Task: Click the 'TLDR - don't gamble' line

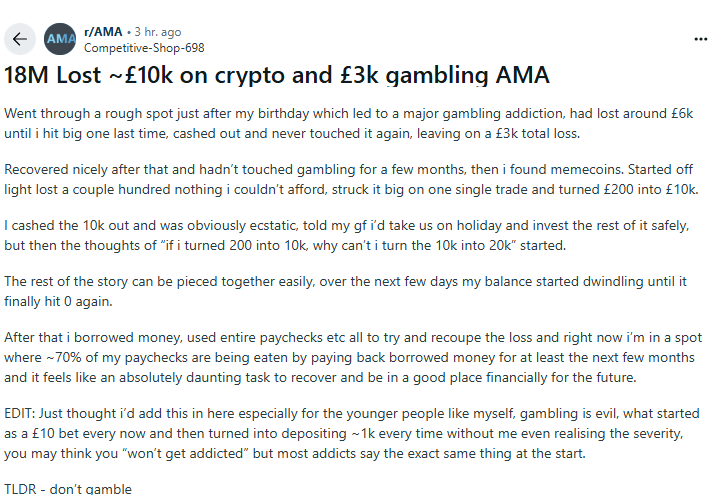Action: click(x=68, y=489)
